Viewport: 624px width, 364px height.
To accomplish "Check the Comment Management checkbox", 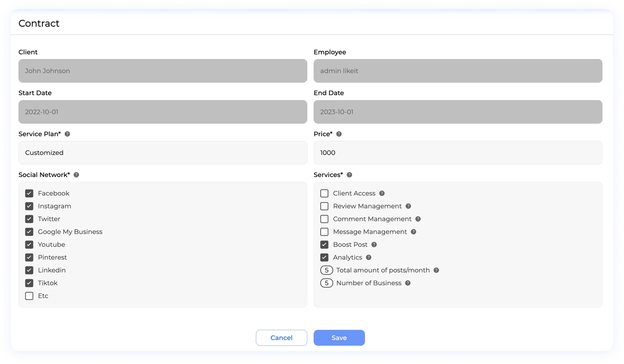I will click(324, 219).
